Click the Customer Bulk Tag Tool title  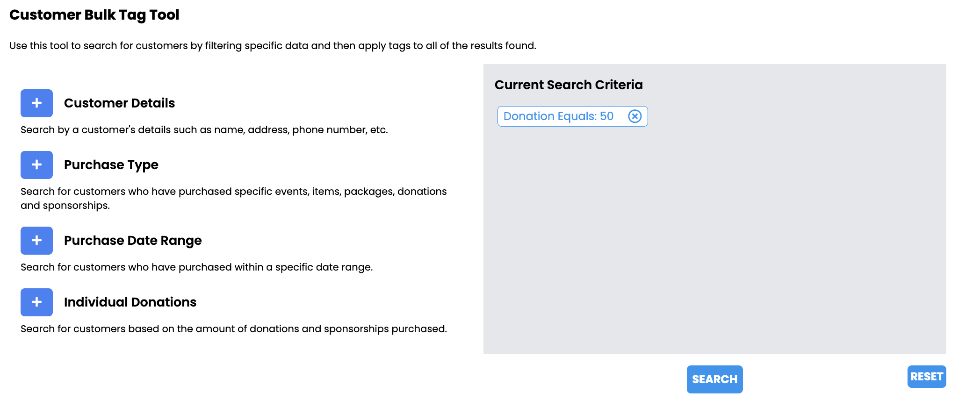tap(94, 15)
